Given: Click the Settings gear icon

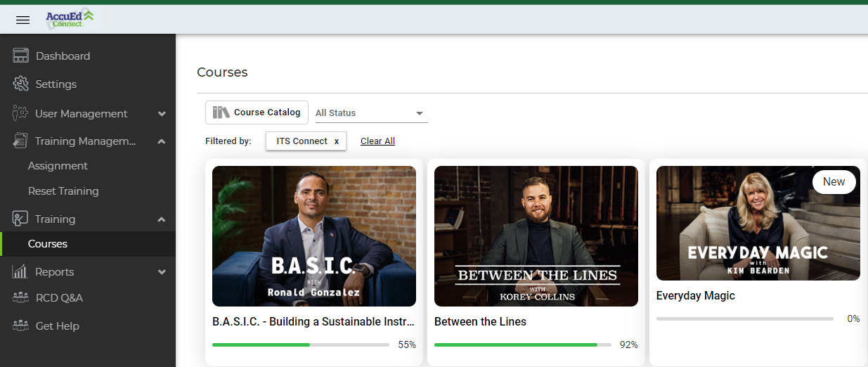Looking at the screenshot, I should click(21, 84).
